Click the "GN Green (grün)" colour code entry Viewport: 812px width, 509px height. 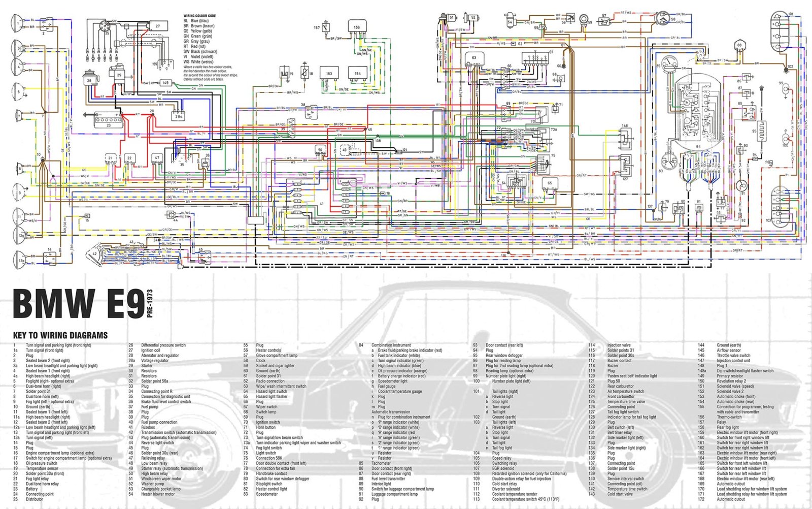tap(197, 36)
